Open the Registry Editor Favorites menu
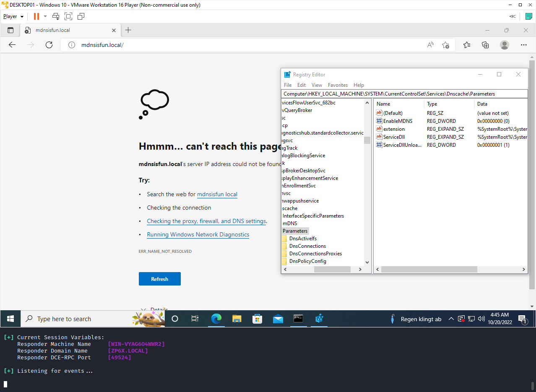Image resolution: width=536 pixels, height=392 pixels. tap(338, 85)
